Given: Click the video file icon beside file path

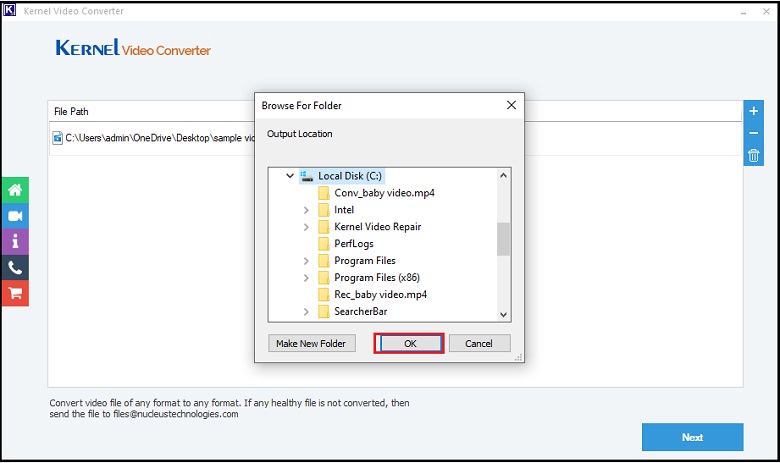Looking at the screenshot, I should pos(58,138).
